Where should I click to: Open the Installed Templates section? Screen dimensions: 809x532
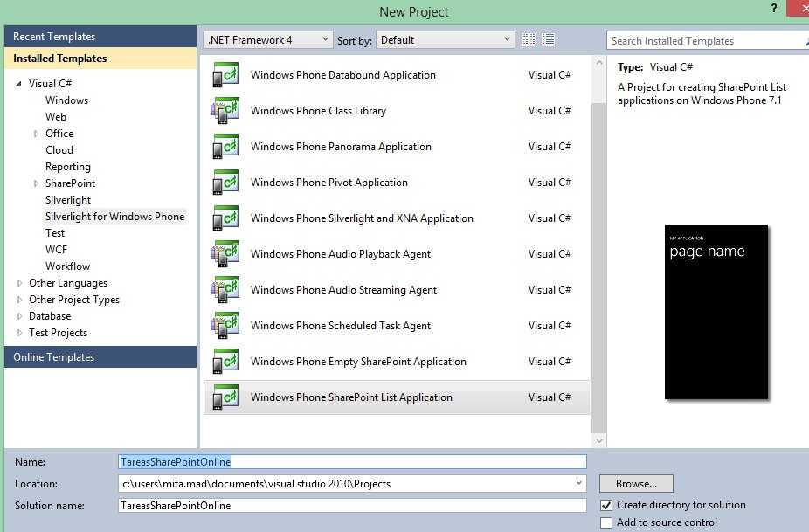click(100, 59)
